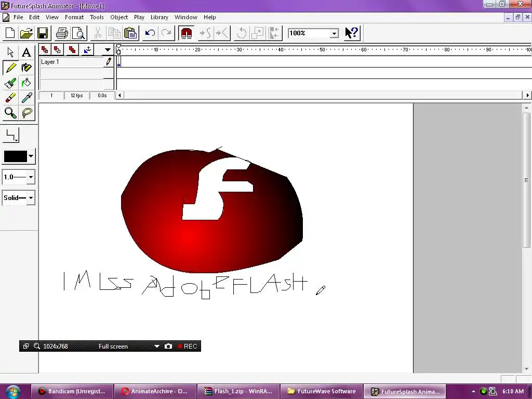Click the first red layers icon in timeline header
Screen dimensions: 532x399
45,50
